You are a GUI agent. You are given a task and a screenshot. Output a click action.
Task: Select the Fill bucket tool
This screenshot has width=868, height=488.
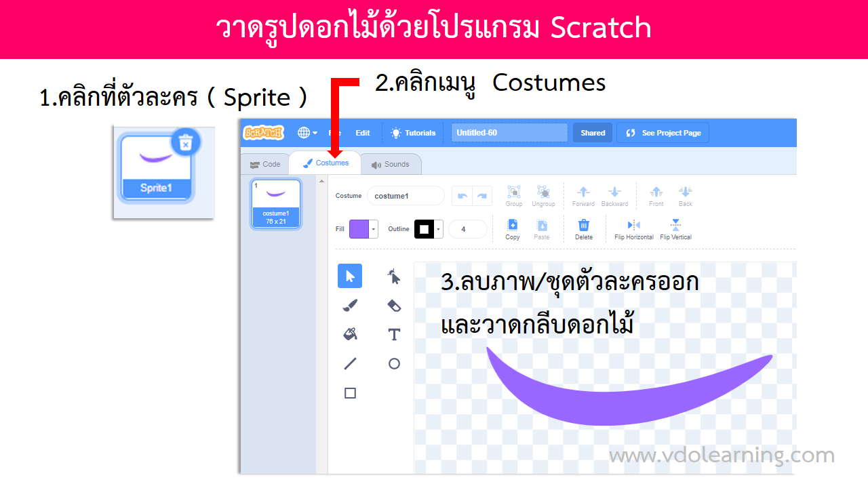click(350, 334)
